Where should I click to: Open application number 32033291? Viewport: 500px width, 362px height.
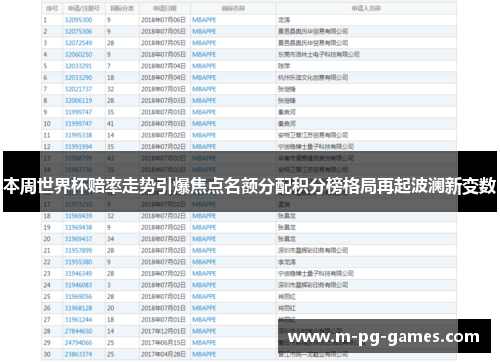tap(78, 66)
